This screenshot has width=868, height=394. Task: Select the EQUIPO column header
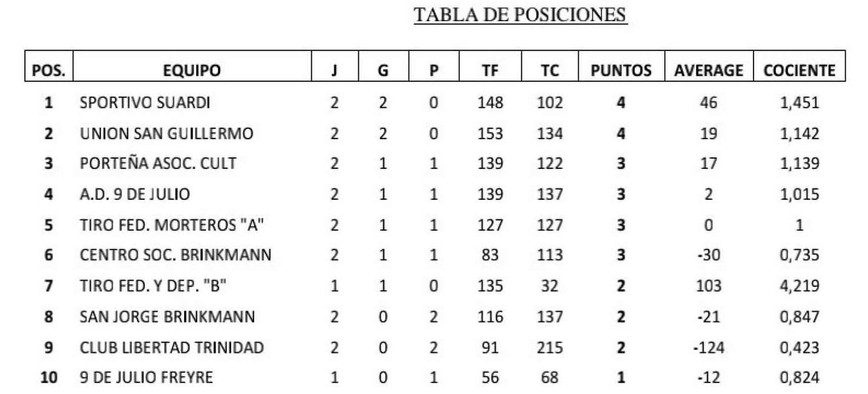192,71
